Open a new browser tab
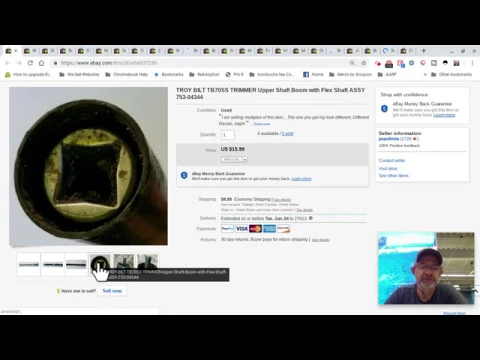The width and height of the screenshot is (480, 360). (424, 51)
